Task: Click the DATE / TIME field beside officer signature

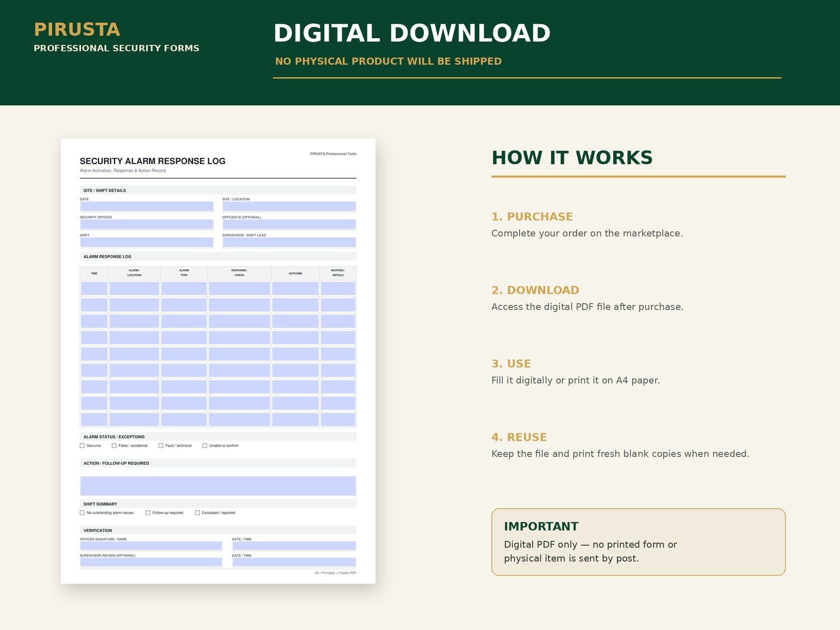Action: 294,546
